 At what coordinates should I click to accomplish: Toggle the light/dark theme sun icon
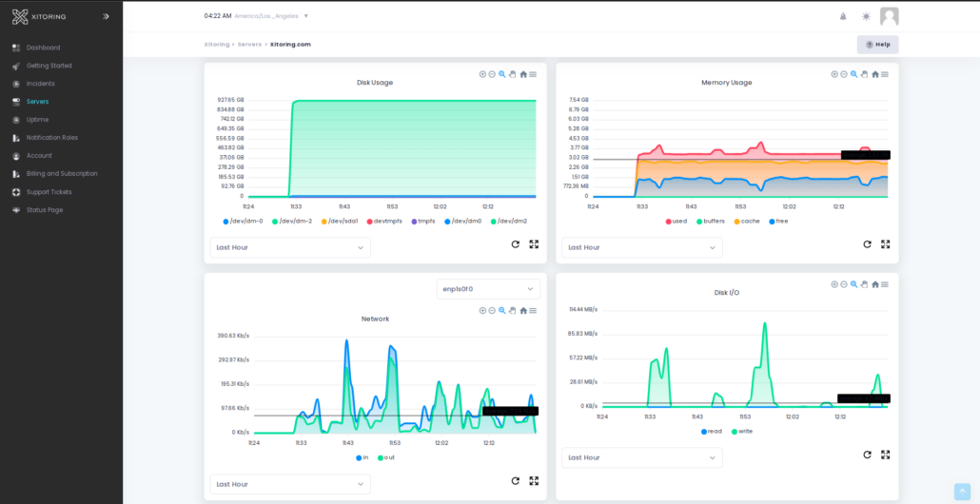pyautogui.click(x=866, y=16)
